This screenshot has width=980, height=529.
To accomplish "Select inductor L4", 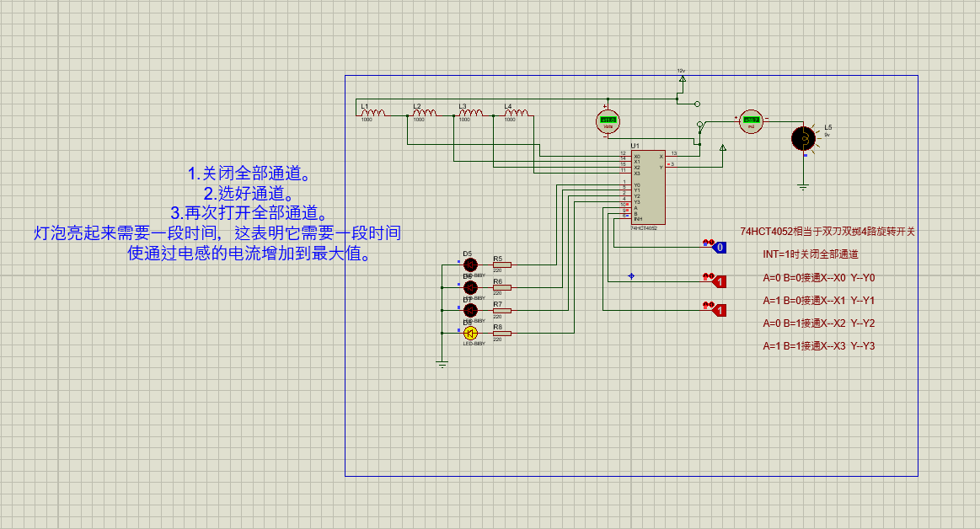I will pyautogui.click(x=517, y=112).
